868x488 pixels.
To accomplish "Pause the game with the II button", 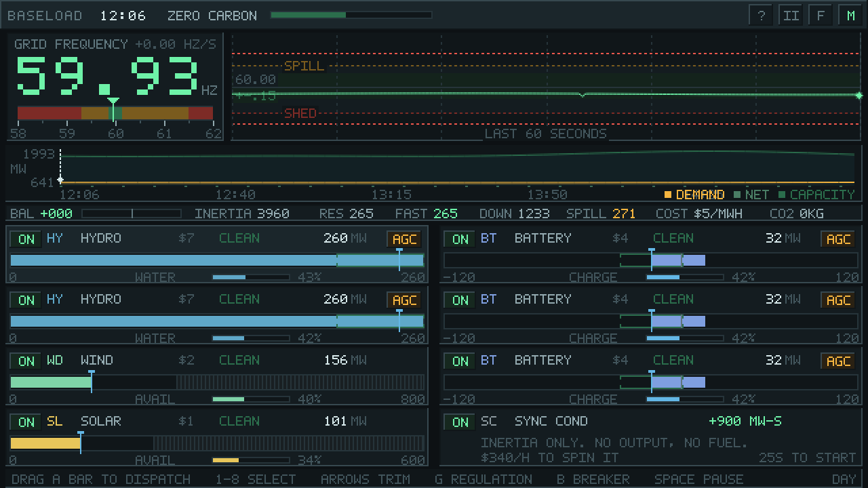I will pyautogui.click(x=791, y=16).
